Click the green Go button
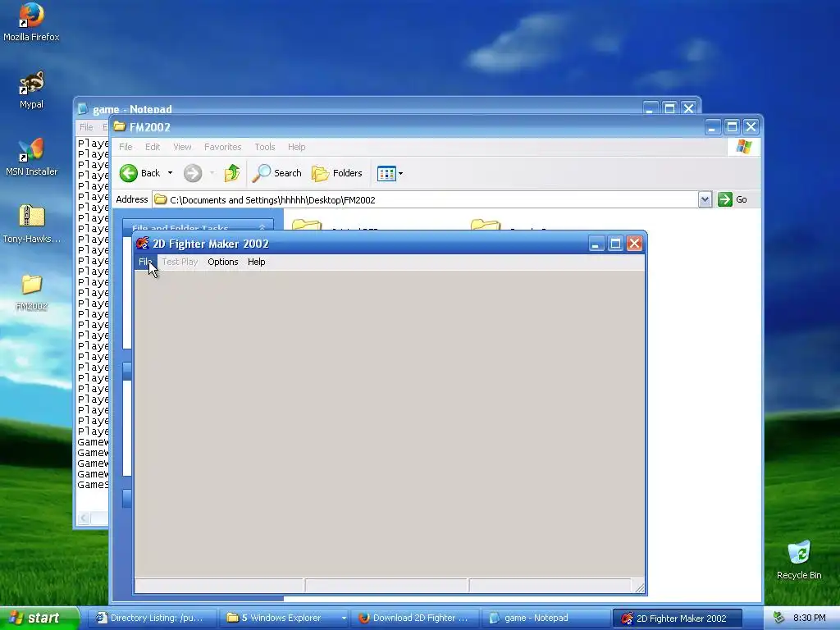 point(733,199)
